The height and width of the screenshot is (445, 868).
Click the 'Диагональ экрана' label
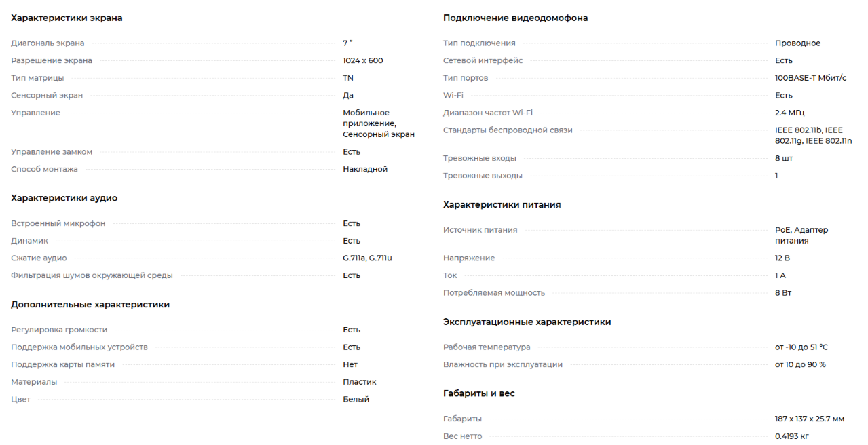[48, 43]
